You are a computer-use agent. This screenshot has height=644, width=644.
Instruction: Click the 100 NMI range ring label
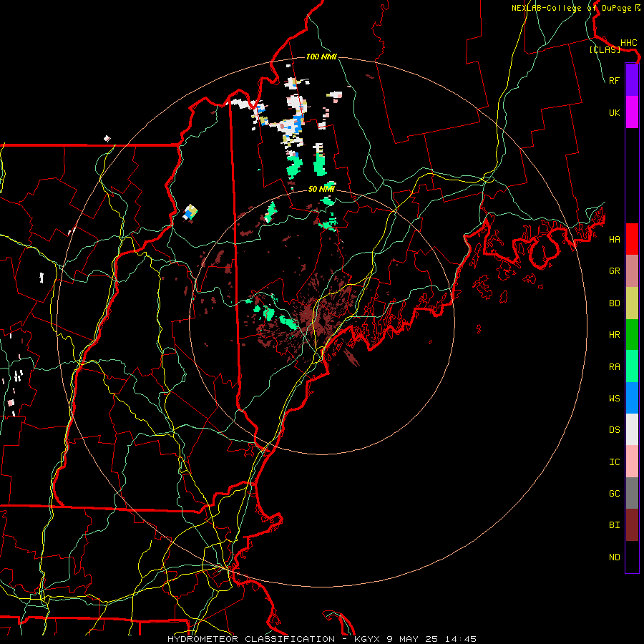tap(321, 57)
